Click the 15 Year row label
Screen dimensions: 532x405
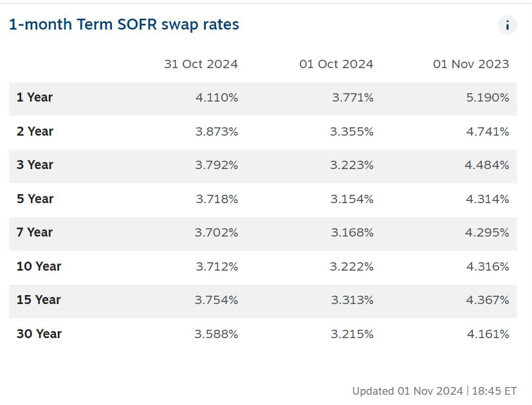(39, 300)
